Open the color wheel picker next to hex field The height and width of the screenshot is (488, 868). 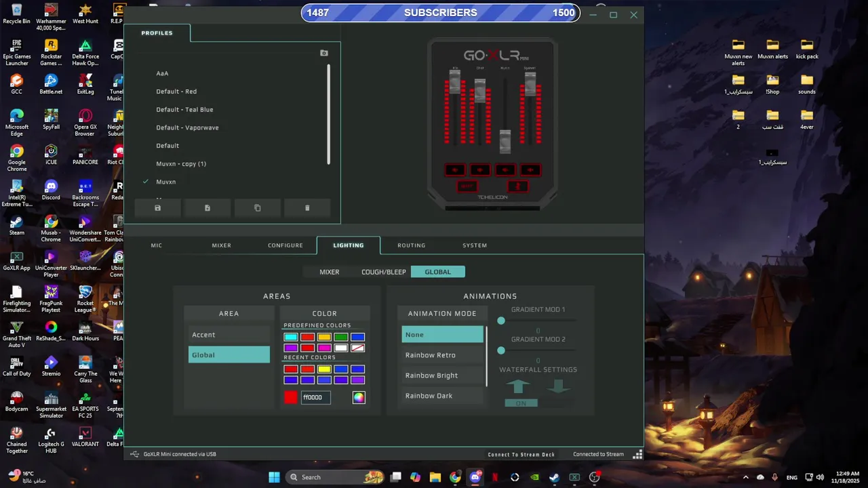[359, 397]
